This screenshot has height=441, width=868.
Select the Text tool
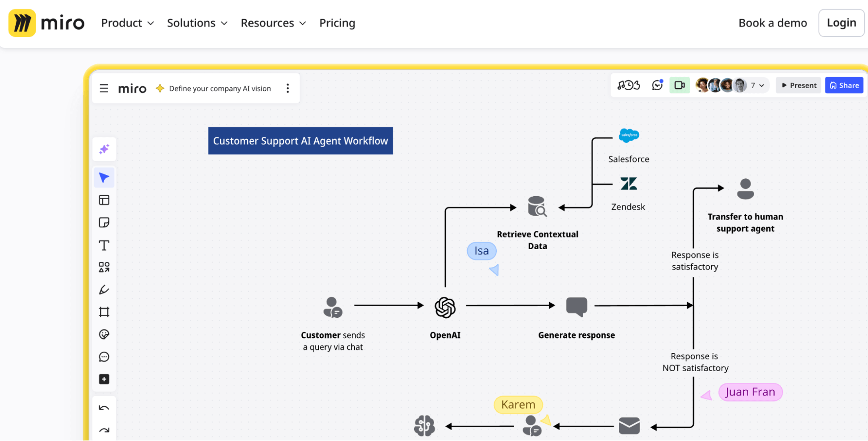coord(104,245)
